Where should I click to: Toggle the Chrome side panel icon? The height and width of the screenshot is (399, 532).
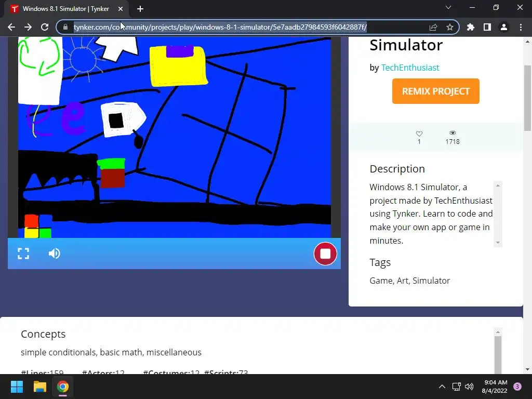(x=487, y=27)
